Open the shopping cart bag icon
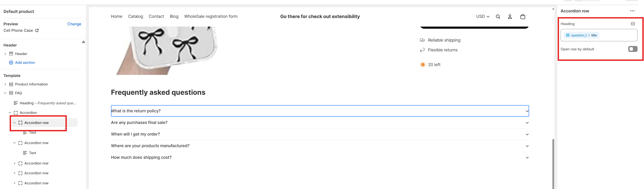The height and width of the screenshot is (189, 644). pyautogui.click(x=523, y=17)
